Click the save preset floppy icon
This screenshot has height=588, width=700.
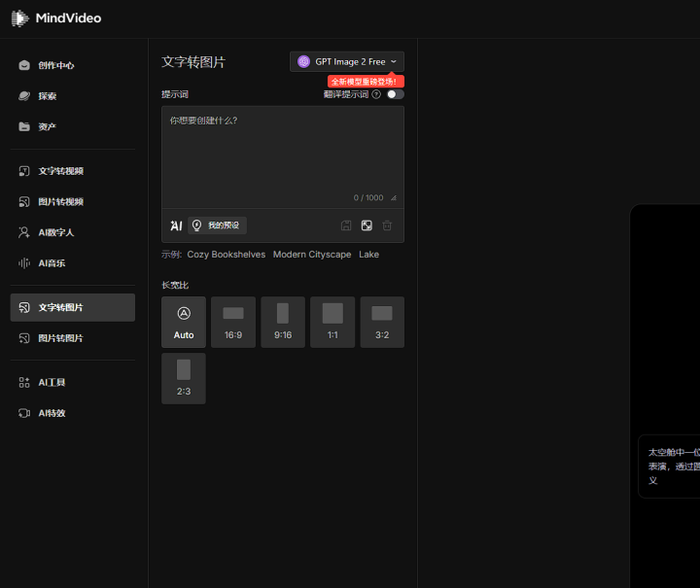(x=346, y=225)
